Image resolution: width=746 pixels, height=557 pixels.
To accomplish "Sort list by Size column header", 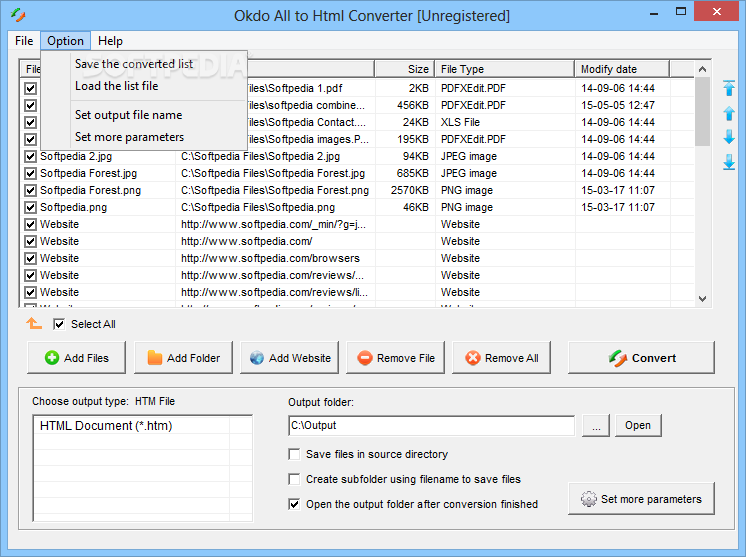I will click(405, 69).
